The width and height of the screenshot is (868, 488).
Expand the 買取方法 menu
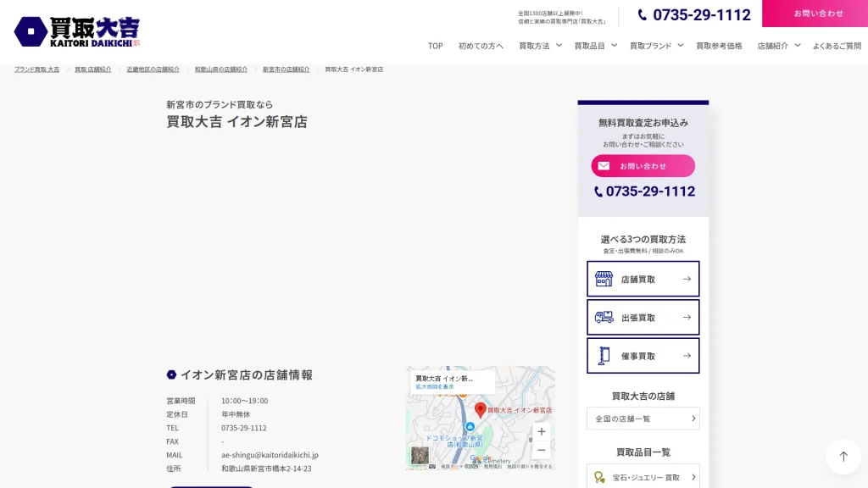540,46
